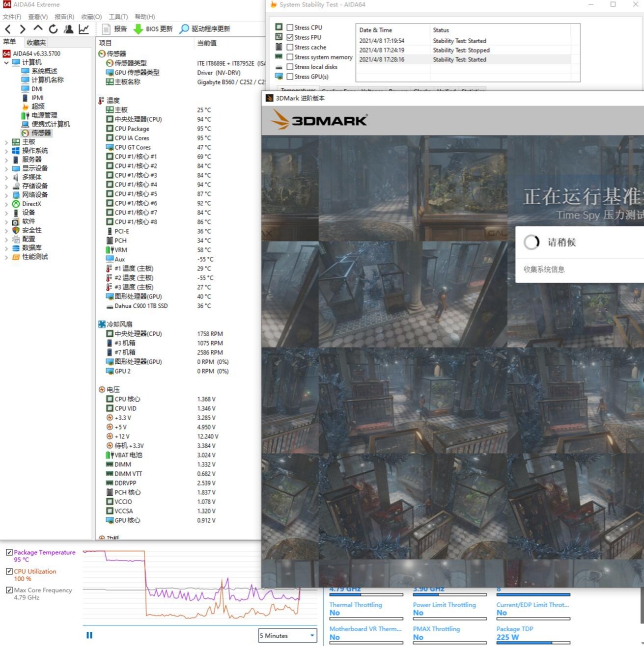The width and height of the screenshot is (644, 646).
Task: Go forward with the AIDA64 forward arrow
Action: pyautogui.click(x=23, y=29)
